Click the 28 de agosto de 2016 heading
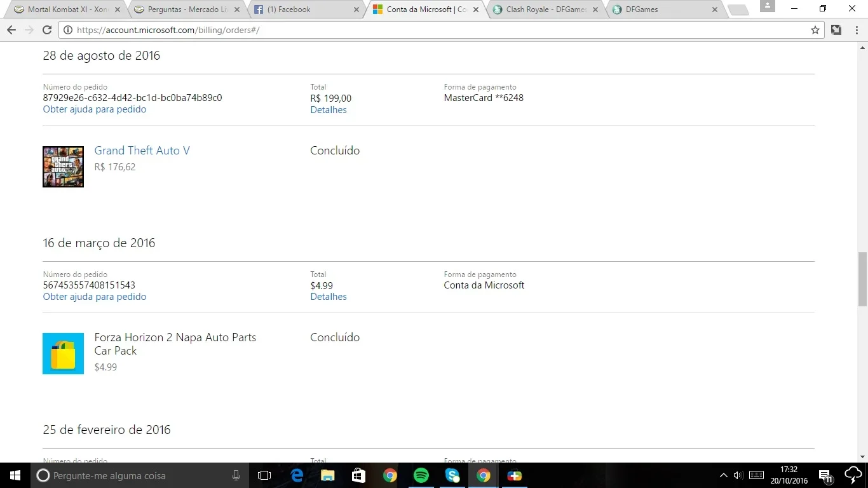Screen dimensions: 868x488 tap(102, 55)
